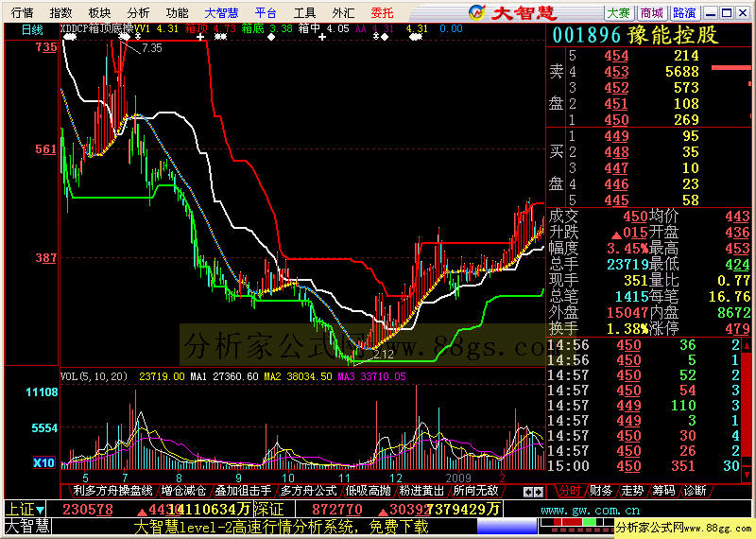This screenshot has width=756, height=539.
Task: Open the www.gw.com.cn link
Action: click(590, 510)
